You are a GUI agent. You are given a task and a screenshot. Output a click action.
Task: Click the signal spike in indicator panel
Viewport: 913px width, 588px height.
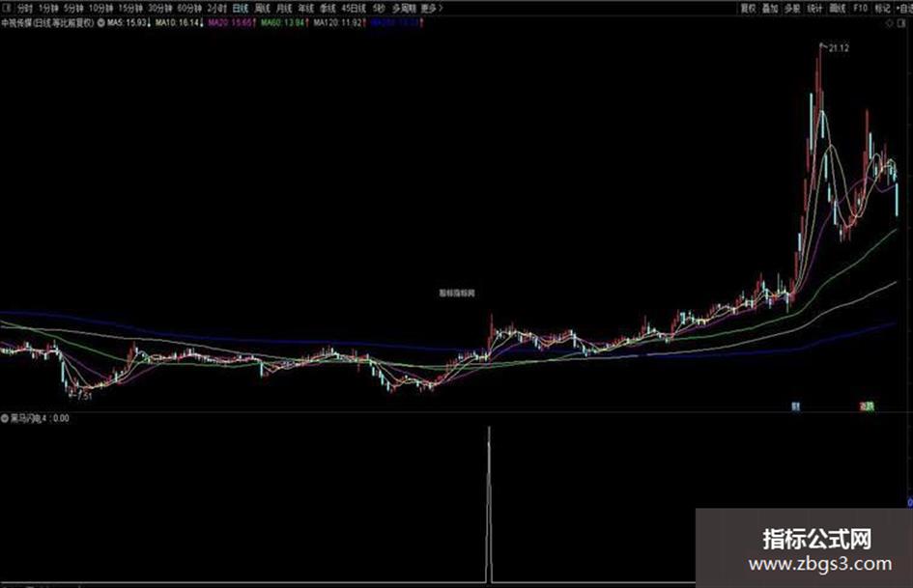coord(489,504)
